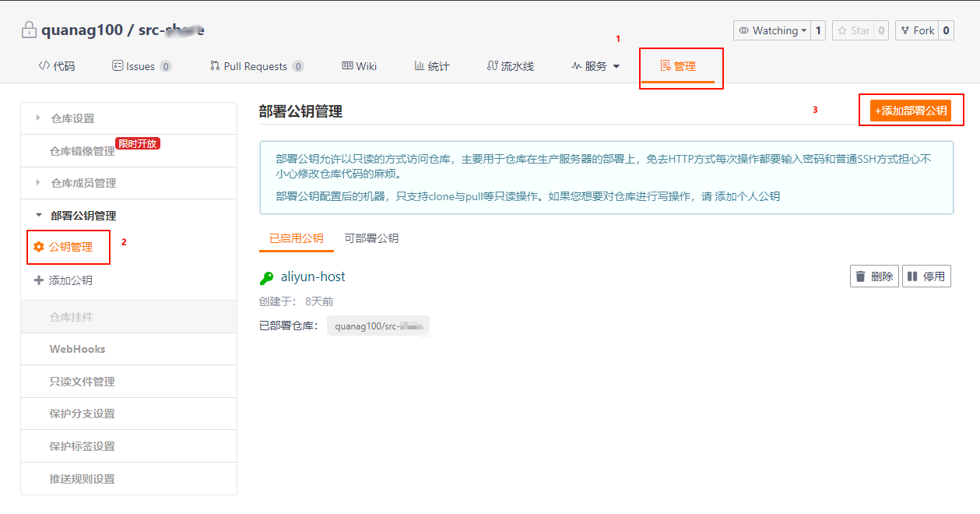The image size is (980, 514).
Task: Open the Watching dropdown button
Action: (x=772, y=30)
